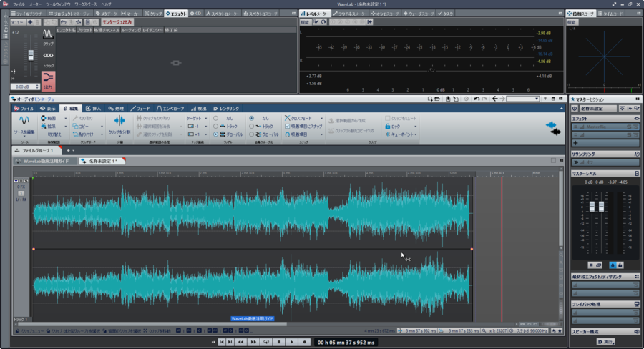
Task: Select リップル グローバル radio button
Action: pyautogui.click(x=215, y=134)
